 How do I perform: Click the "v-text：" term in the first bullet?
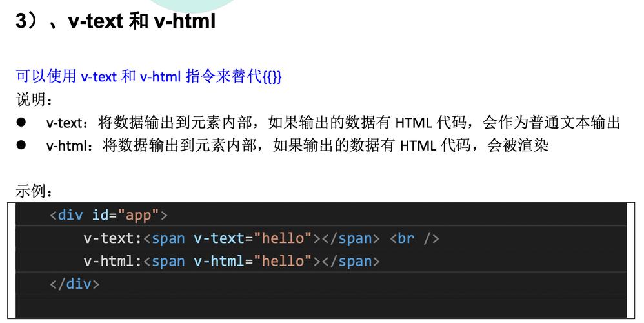pos(70,123)
